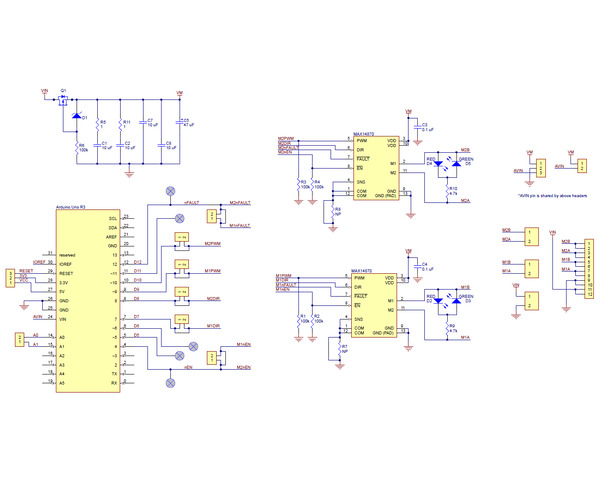This screenshot has width=600, height=480.
Task: Select the Arduino Uno R3 component body
Action: (x=88, y=301)
